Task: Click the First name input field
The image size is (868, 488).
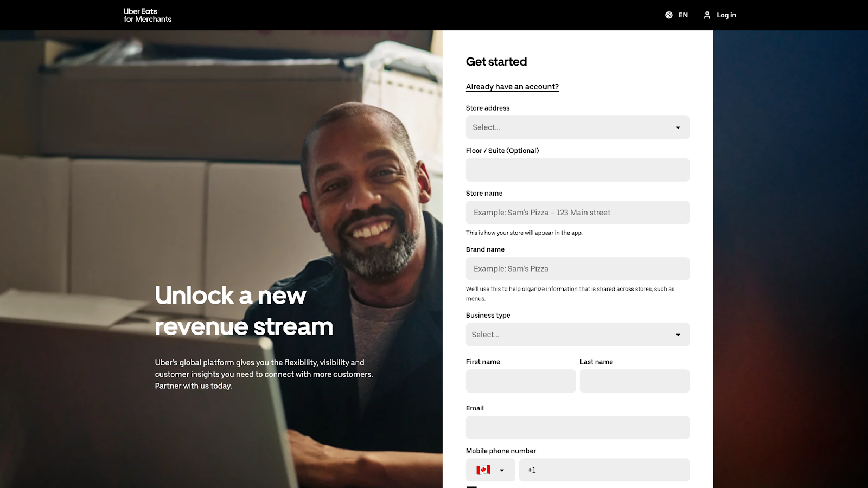Action: (x=520, y=381)
